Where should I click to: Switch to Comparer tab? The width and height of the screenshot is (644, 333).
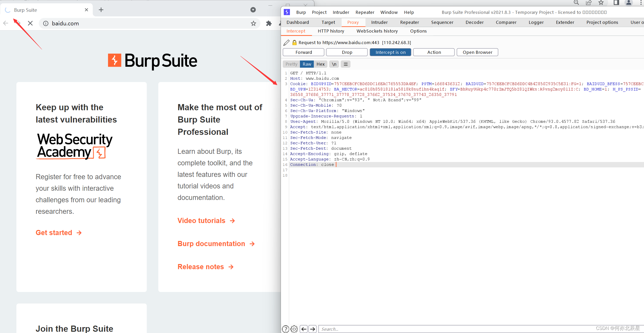[506, 22]
